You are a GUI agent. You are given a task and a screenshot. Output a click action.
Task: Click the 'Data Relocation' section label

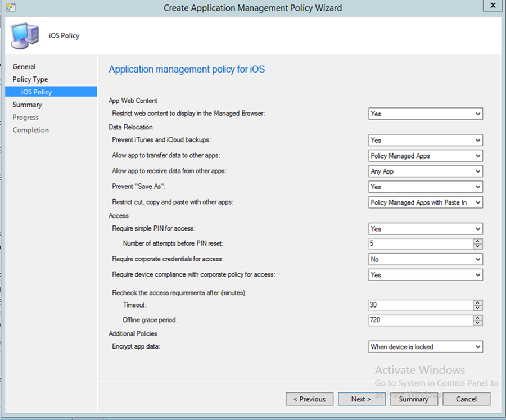[x=130, y=127]
